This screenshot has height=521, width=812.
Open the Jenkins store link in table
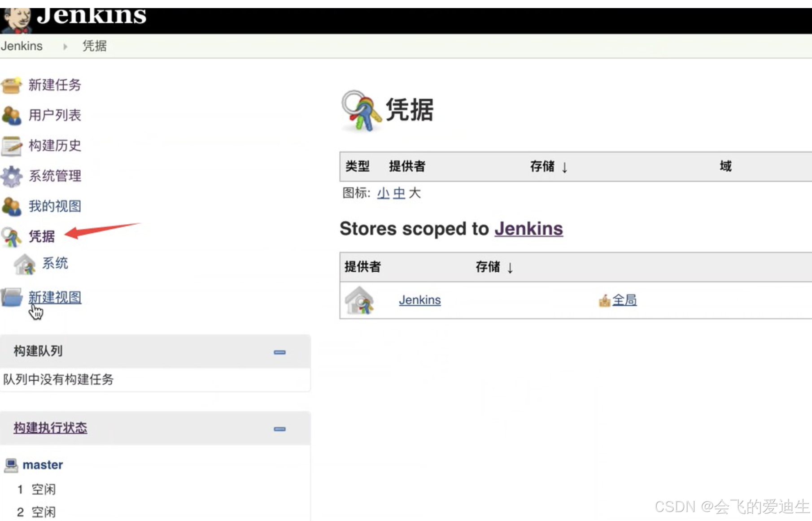[420, 300]
